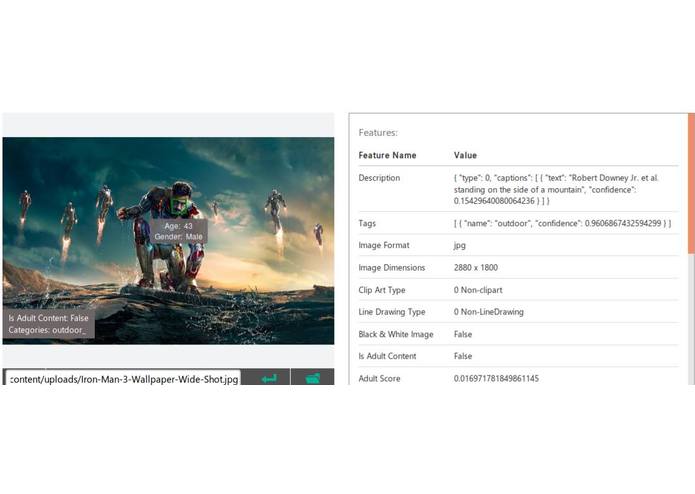Viewport: 695px width, 494px height.
Task: Click the green face detection rectangle
Action: tap(180, 206)
